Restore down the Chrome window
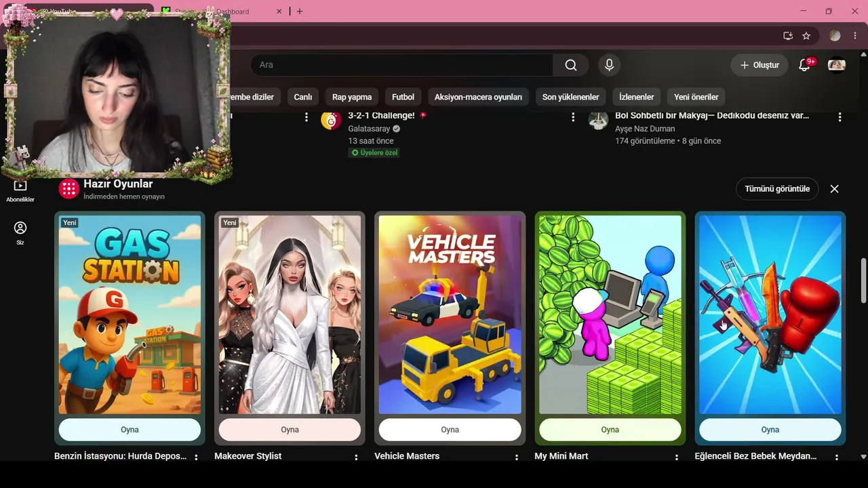868x488 pixels. point(829,12)
